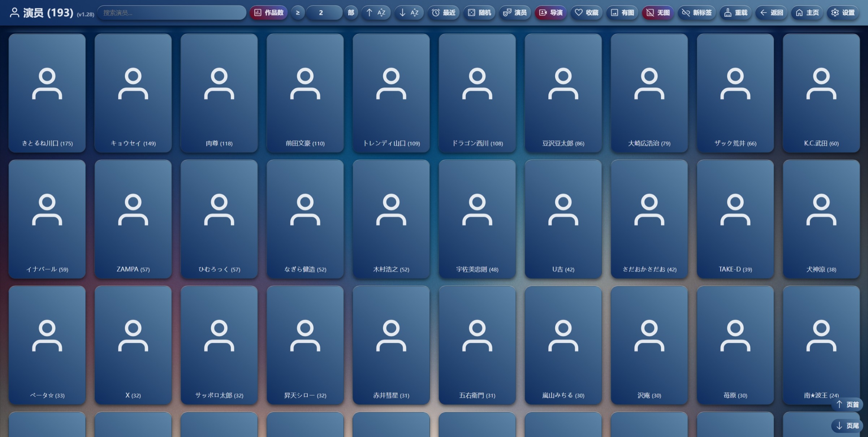Screen dimensions: 868x437
Task: Click the 作品数 sort button
Action: [x=268, y=13]
